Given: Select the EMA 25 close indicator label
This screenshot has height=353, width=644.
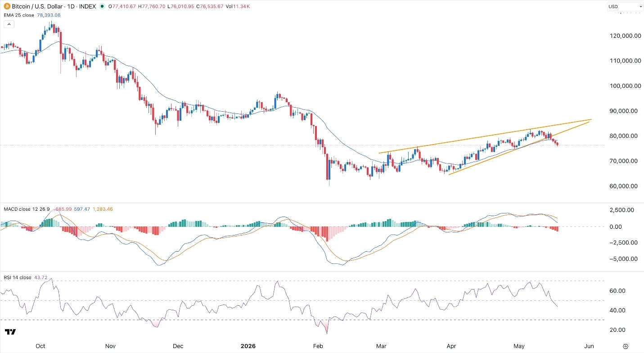Looking at the screenshot, I should tap(19, 15).
